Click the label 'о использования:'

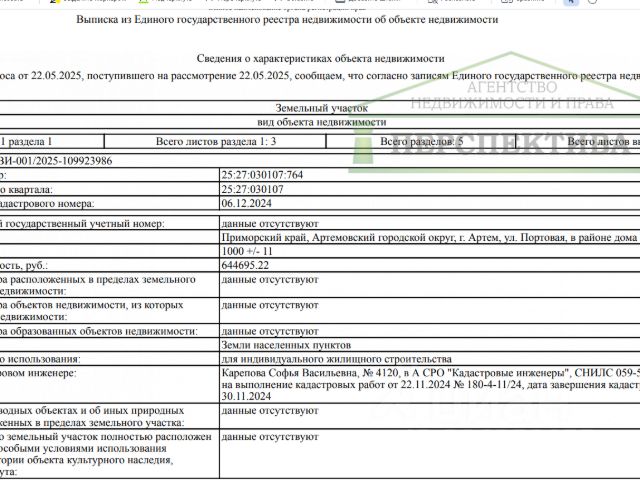[40, 359]
